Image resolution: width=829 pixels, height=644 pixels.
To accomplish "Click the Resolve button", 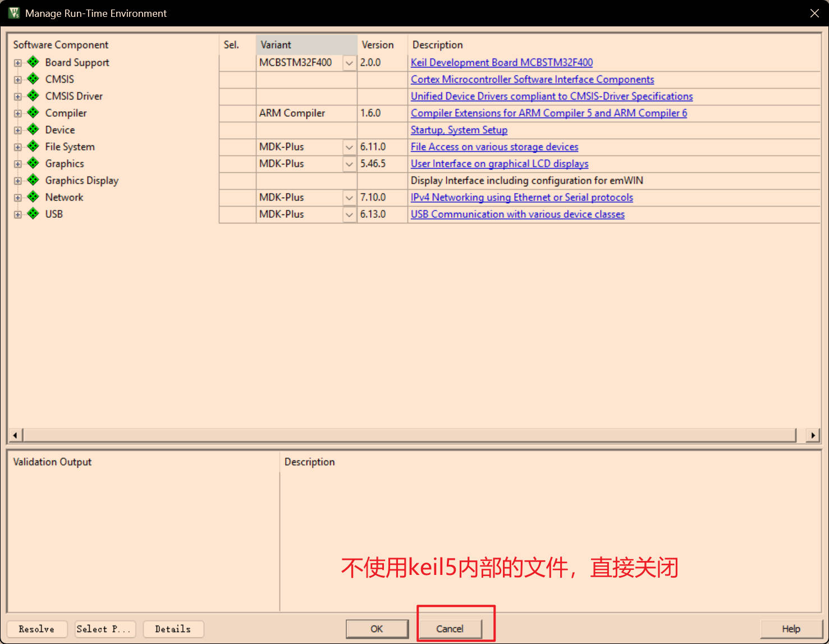I will point(37,629).
